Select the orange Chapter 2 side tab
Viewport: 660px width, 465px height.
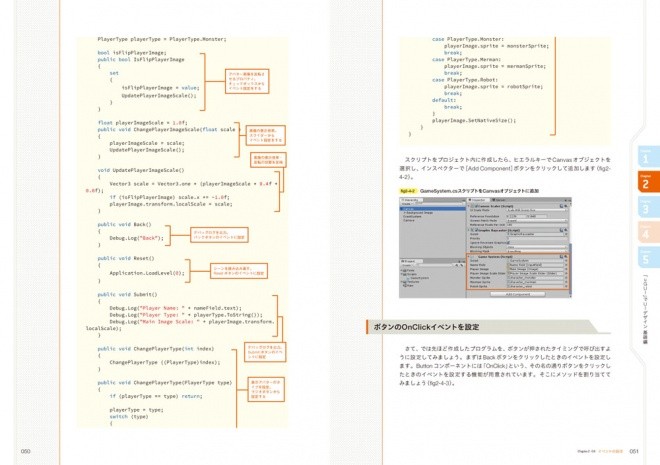(x=649, y=182)
